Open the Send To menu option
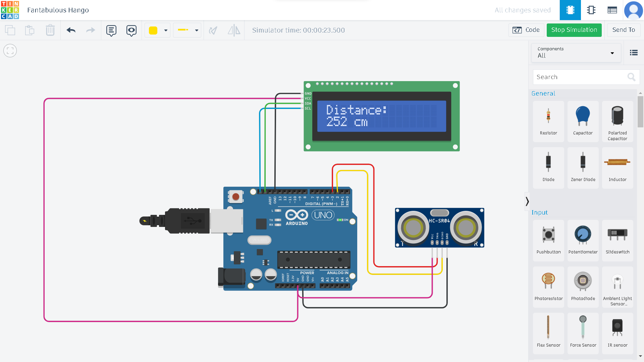The height and width of the screenshot is (362, 644). 623,30
